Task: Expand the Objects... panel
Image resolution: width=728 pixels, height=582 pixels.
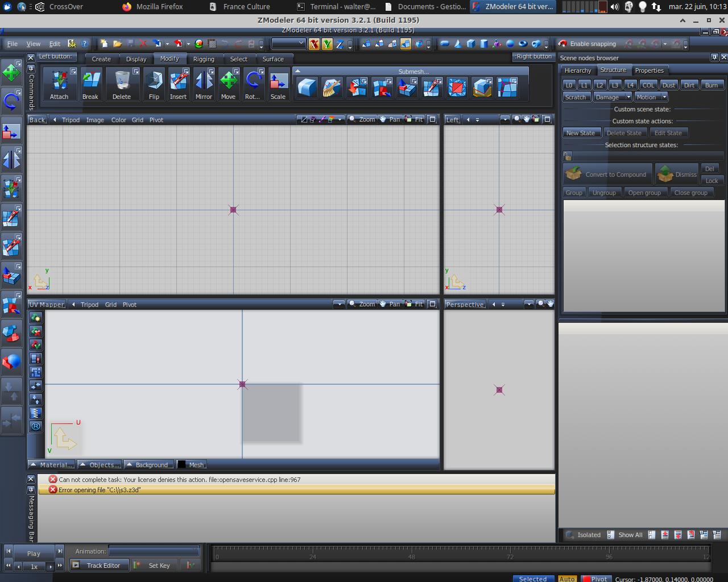Action: click(100, 465)
